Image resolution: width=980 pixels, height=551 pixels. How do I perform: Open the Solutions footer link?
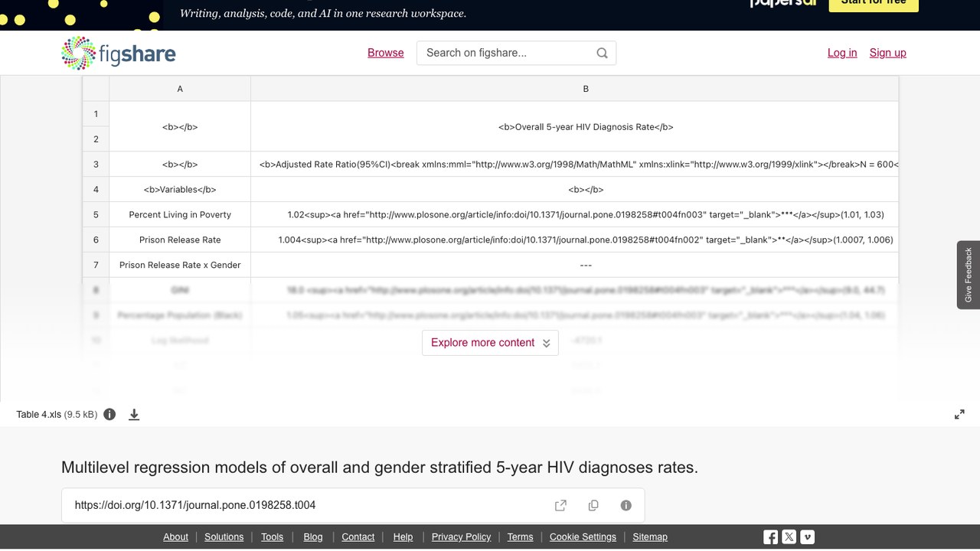pyautogui.click(x=224, y=537)
